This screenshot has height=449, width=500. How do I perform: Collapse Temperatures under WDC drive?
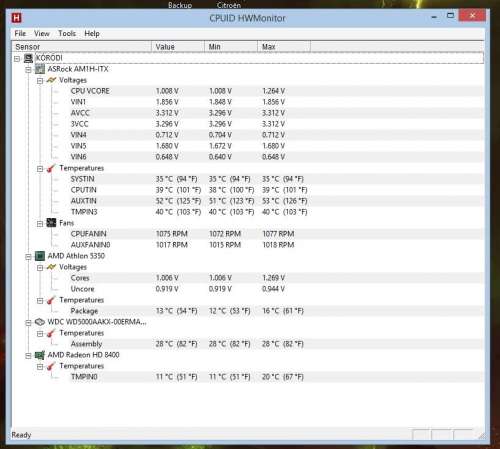pyautogui.click(x=40, y=334)
